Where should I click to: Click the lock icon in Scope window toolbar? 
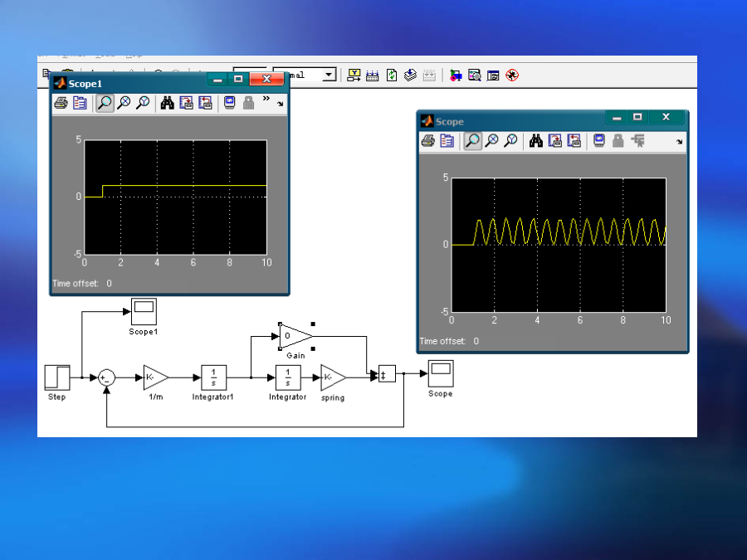pos(618,141)
